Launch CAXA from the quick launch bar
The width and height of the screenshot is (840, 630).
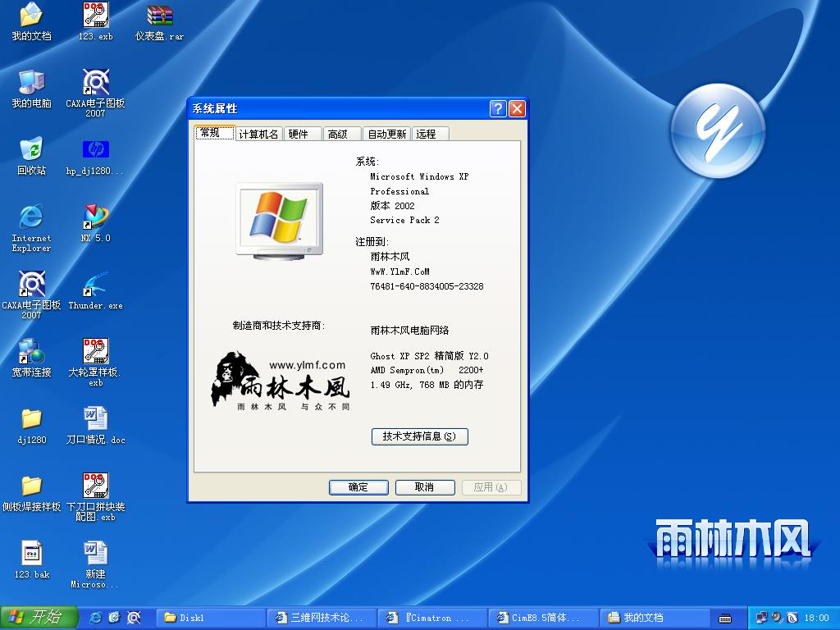pos(134,617)
